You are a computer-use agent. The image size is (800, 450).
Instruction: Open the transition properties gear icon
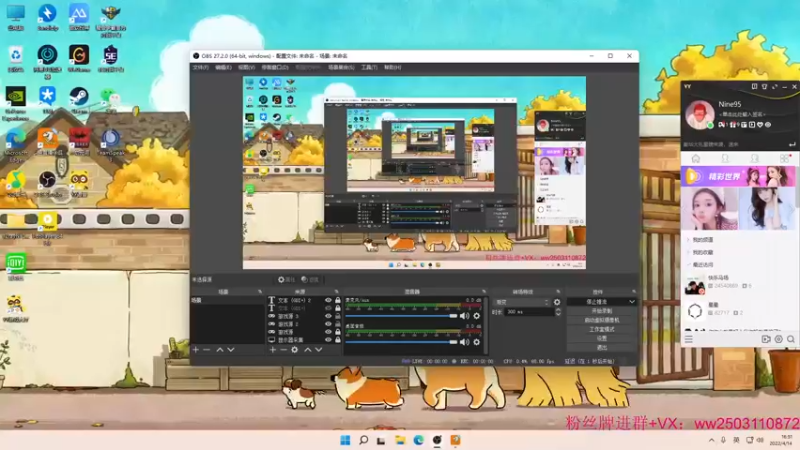(557, 302)
